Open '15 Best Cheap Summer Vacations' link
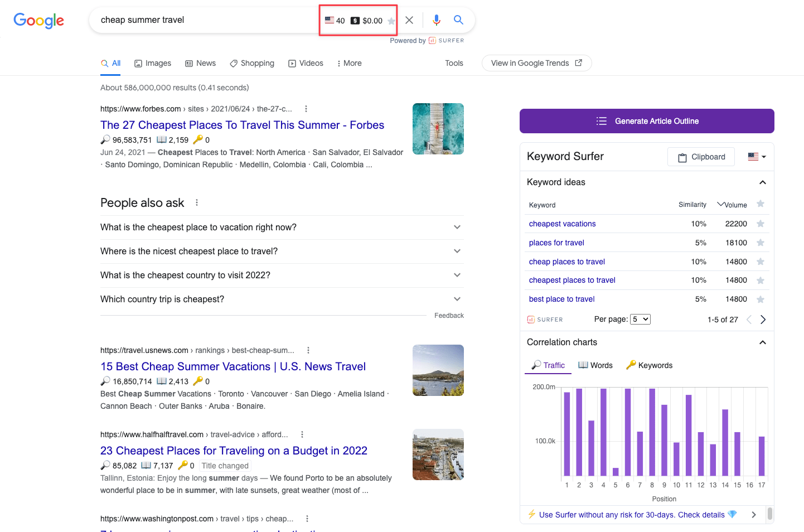The width and height of the screenshot is (804, 532). coord(233,366)
